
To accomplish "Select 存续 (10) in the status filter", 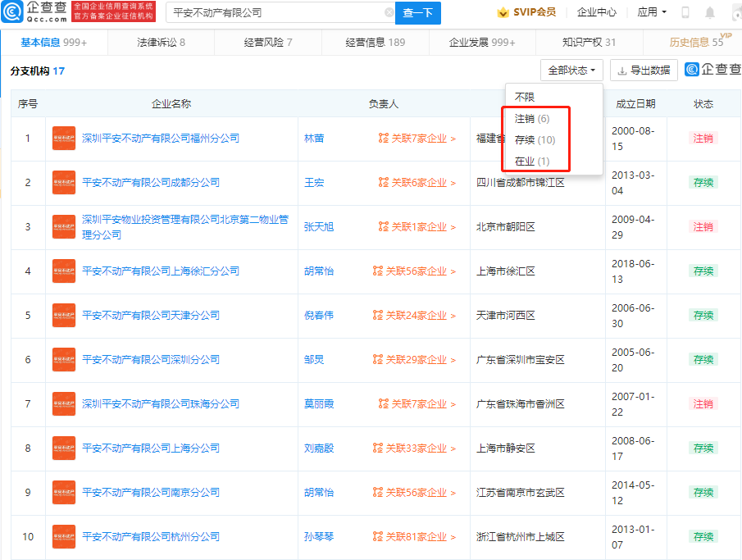I will (x=535, y=139).
